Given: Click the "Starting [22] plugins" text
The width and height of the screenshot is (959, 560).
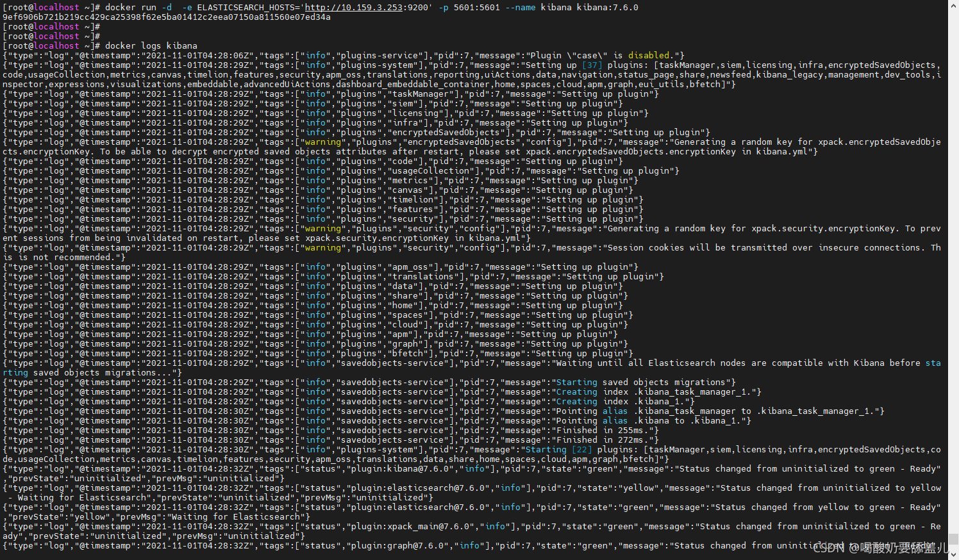Looking at the screenshot, I should 581,450.
